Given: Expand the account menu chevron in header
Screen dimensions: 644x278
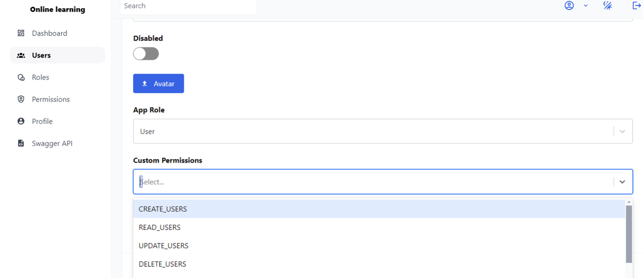Looking at the screenshot, I should point(586,5).
